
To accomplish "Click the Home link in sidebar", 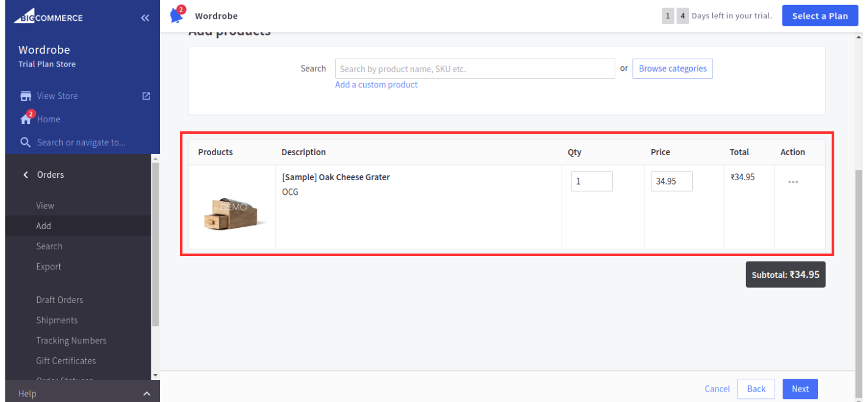I will pos(48,119).
